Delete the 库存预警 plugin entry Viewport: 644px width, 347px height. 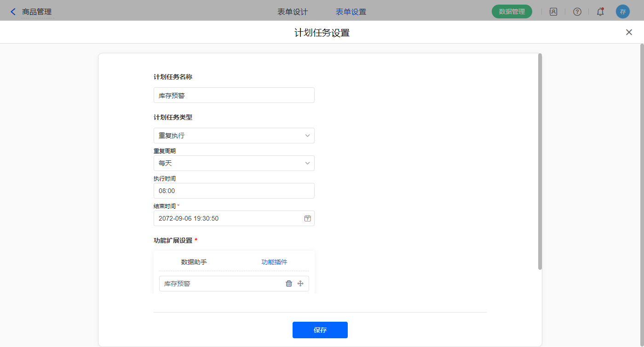click(289, 284)
